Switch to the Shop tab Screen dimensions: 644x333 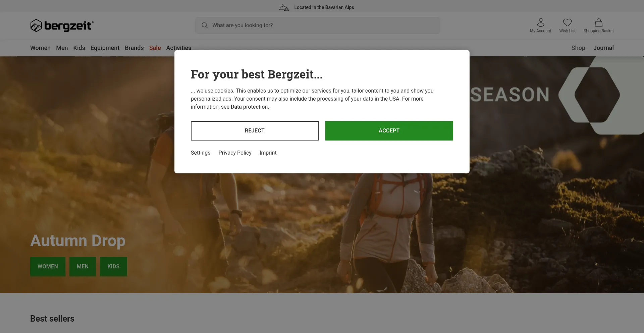tap(578, 48)
